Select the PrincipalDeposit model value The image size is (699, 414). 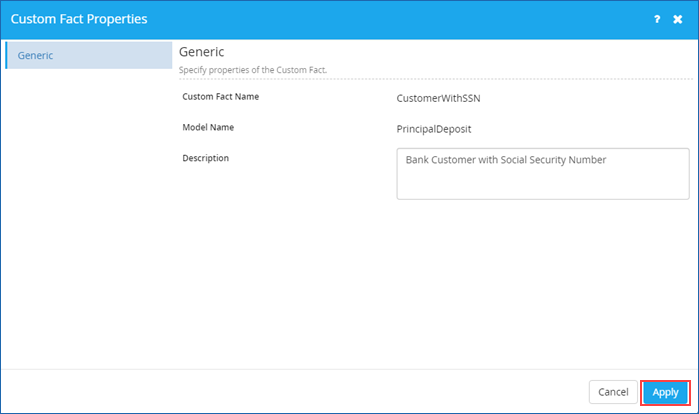(x=434, y=129)
